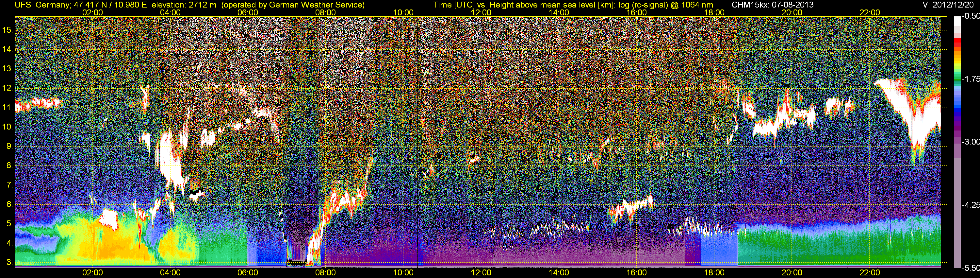This screenshot has height=278, width=980.
Task: Click the blue band of the color bar
Action: [957, 109]
